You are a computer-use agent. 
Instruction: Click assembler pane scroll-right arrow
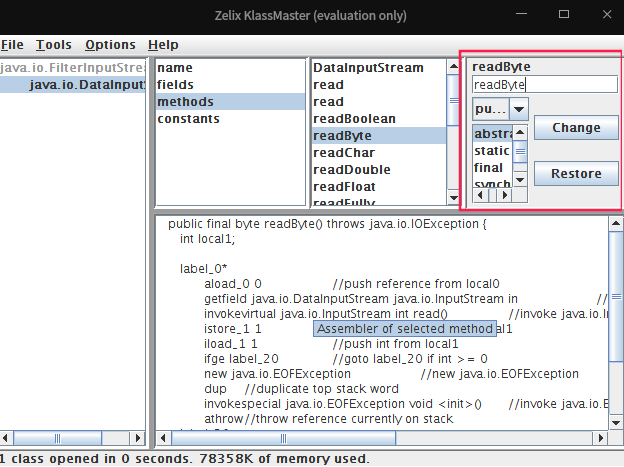tap(601, 438)
